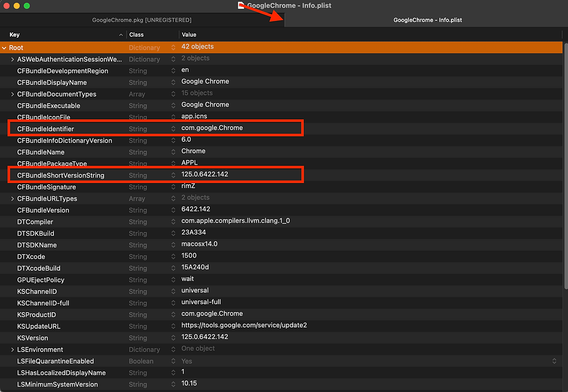This screenshot has height=392, width=568.
Task: Select the DTCompiler key
Action: (x=35, y=222)
